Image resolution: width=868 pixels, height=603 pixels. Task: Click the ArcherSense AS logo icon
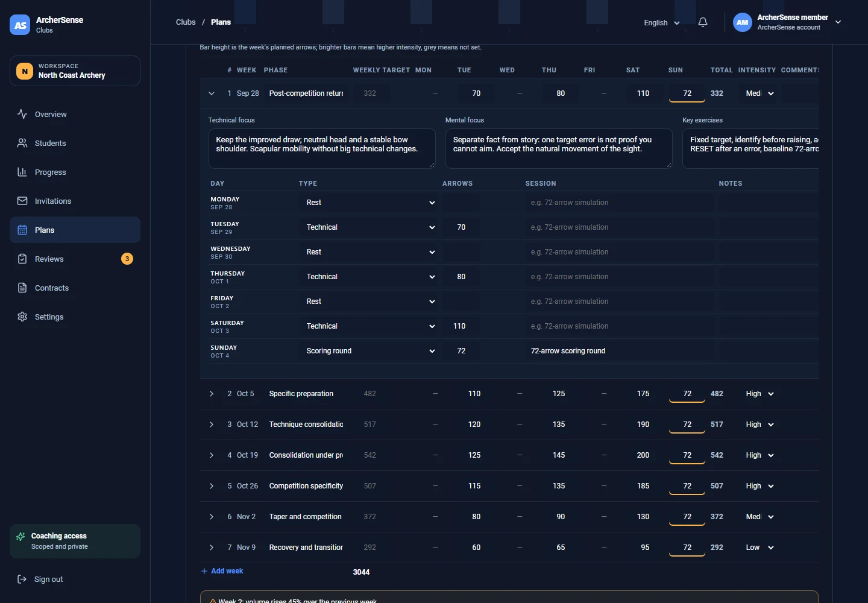point(20,25)
